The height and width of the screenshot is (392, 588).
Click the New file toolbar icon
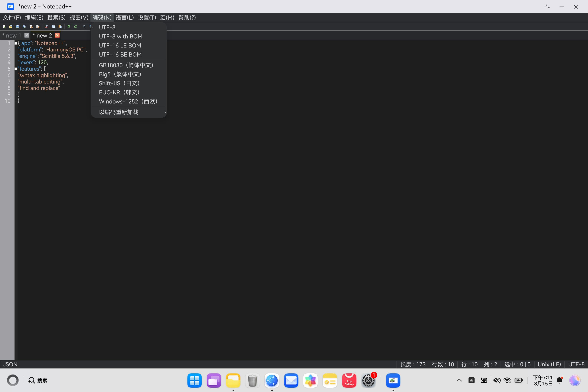pos(4,26)
